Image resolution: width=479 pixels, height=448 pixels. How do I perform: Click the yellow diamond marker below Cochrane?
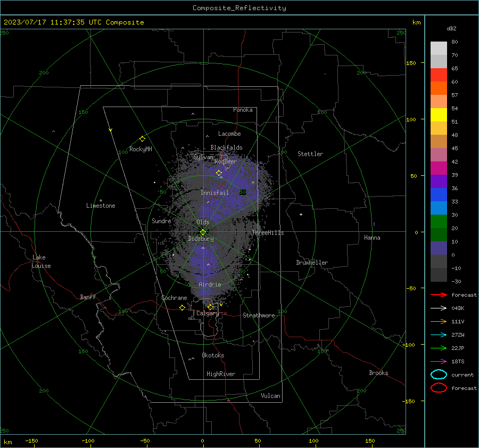182,307
